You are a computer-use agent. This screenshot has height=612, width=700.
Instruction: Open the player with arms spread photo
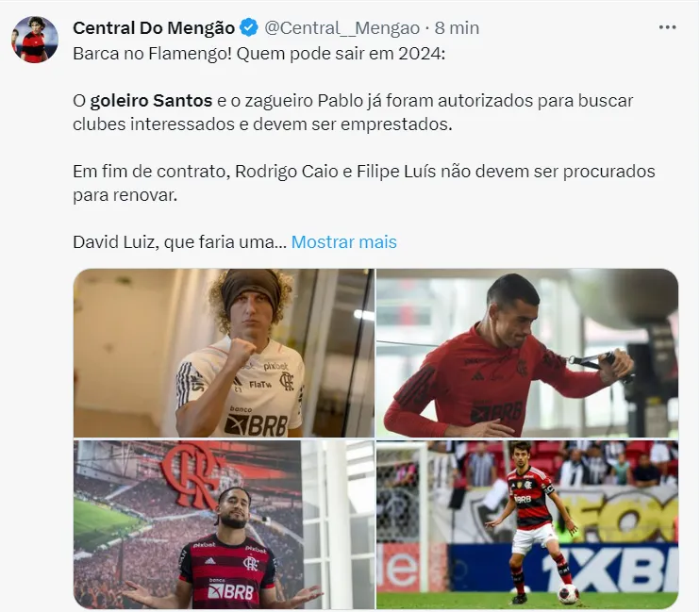224,524
